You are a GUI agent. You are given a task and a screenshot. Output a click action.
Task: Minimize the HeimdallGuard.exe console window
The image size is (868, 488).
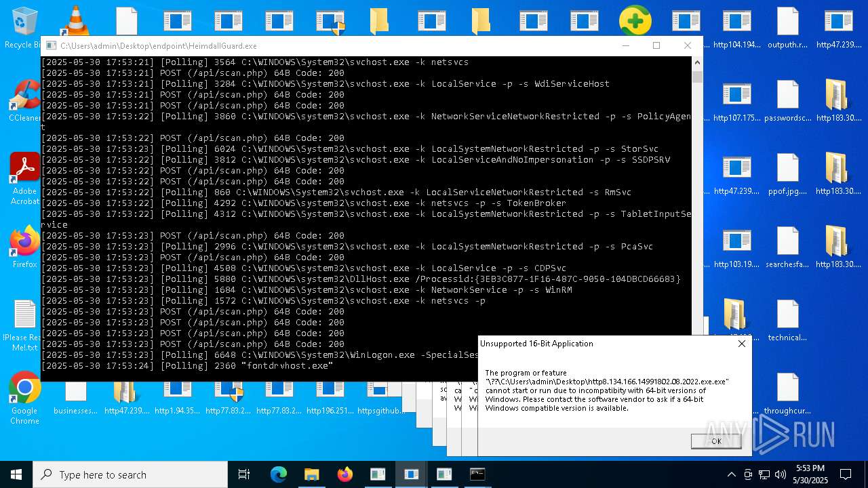tap(626, 45)
